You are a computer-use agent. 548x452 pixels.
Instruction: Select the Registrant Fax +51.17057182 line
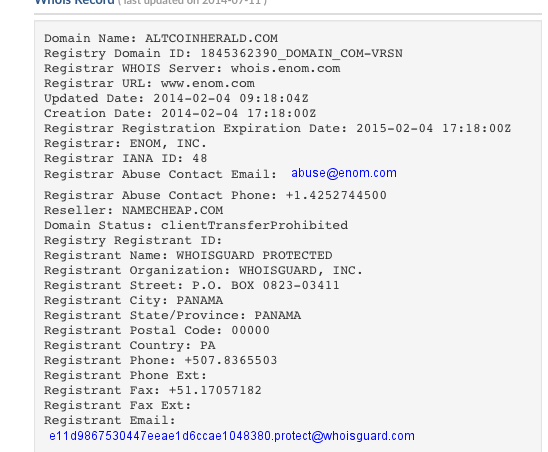[x=153, y=390]
